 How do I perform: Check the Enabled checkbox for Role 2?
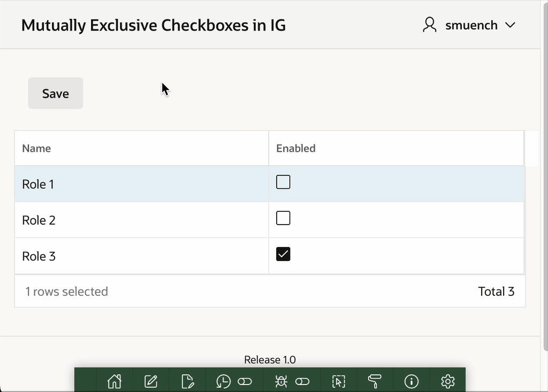pos(283,218)
